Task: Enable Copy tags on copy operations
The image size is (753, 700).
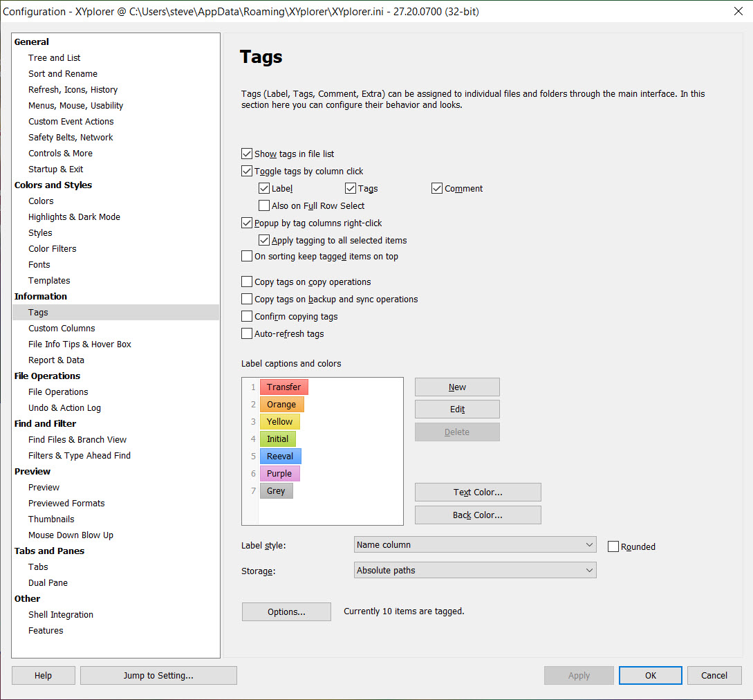Action: tap(247, 282)
